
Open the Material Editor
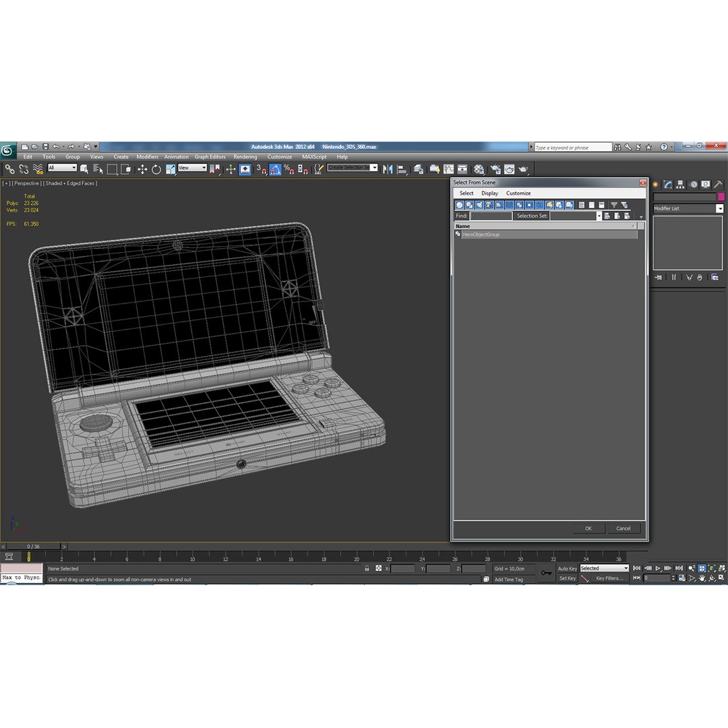click(x=479, y=169)
